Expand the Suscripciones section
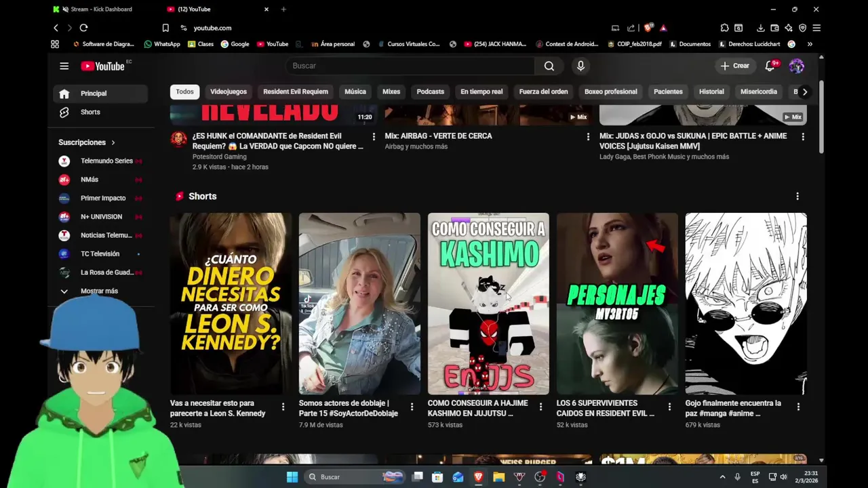The image size is (868, 488). pos(87,142)
